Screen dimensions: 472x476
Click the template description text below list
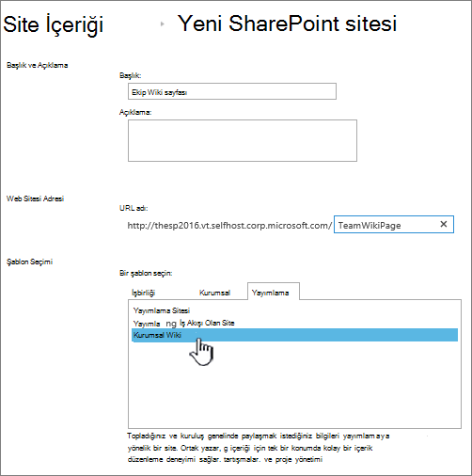pyautogui.click(x=258, y=448)
